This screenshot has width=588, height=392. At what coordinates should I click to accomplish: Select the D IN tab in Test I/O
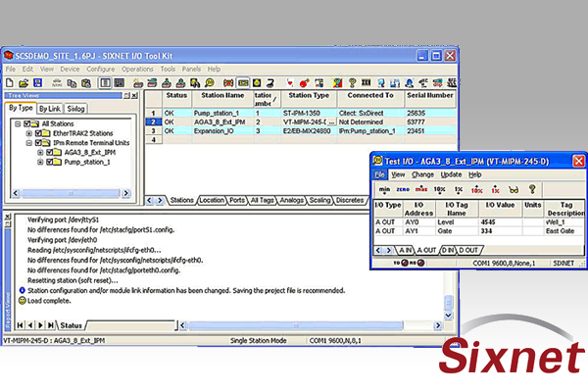pyautogui.click(x=448, y=250)
